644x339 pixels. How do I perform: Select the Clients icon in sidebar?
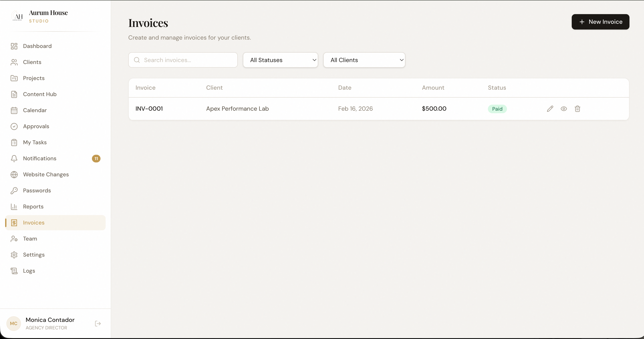click(14, 62)
